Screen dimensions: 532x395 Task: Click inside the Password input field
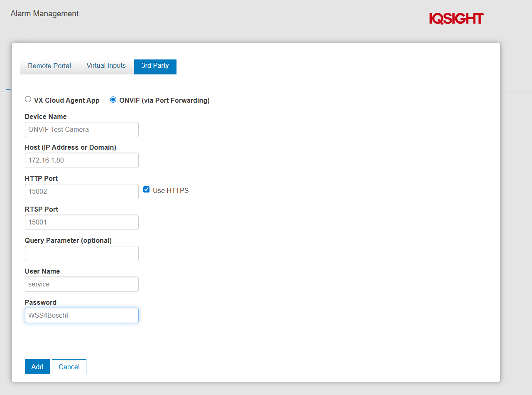coord(81,315)
